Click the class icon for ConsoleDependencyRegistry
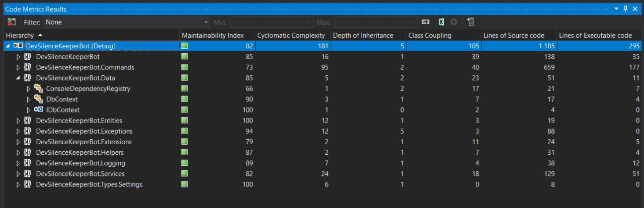The width and height of the screenshot is (644, 208). pyautogui.click(x=38, y=88)
